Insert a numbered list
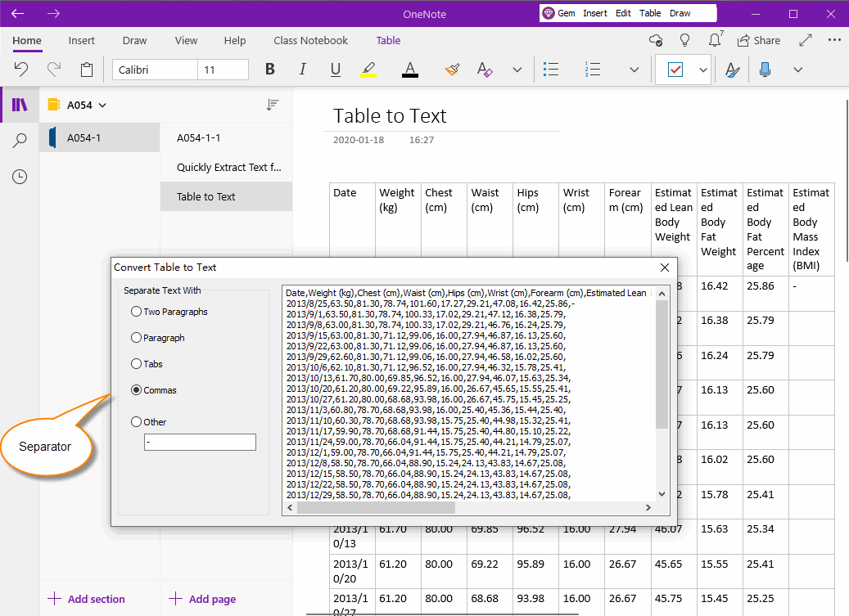 593,70
